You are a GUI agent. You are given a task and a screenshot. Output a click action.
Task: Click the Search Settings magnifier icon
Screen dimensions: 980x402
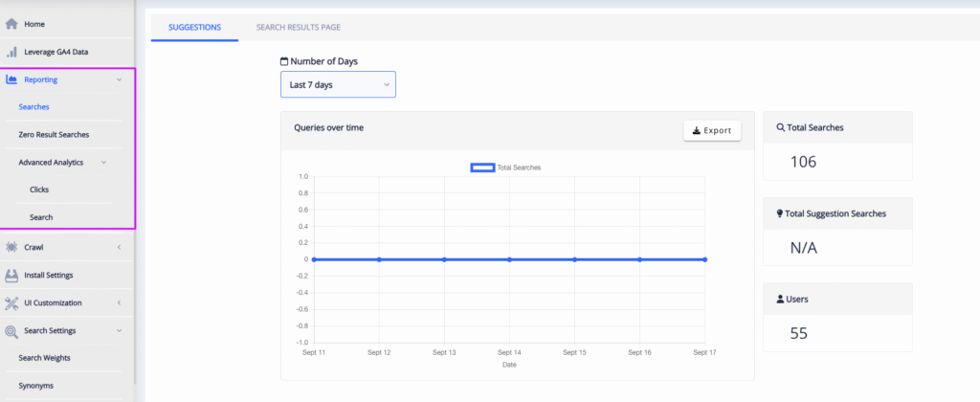(11, 330)
